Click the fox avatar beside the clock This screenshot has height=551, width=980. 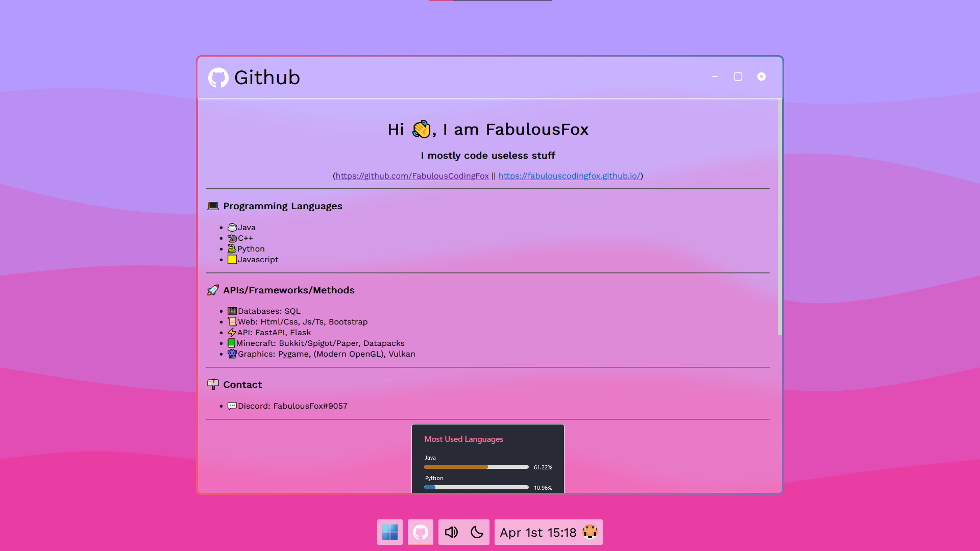(590, 532)
